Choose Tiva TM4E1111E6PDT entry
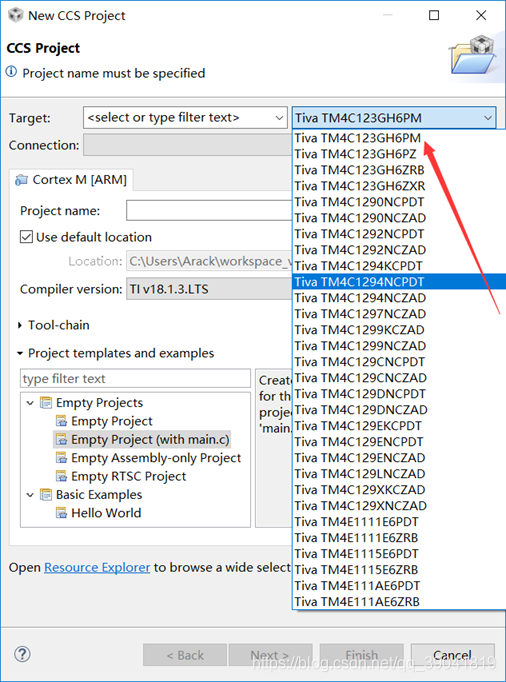 399,522
